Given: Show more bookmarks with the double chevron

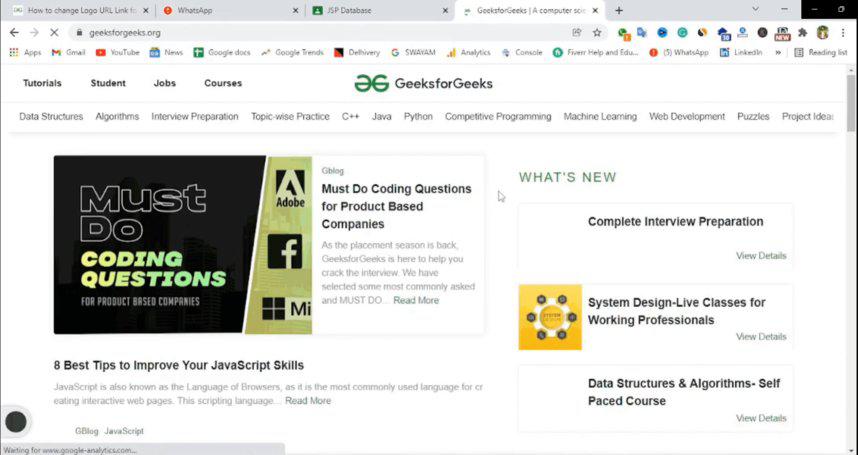Looking at the screenshot, I should point(778,52).
